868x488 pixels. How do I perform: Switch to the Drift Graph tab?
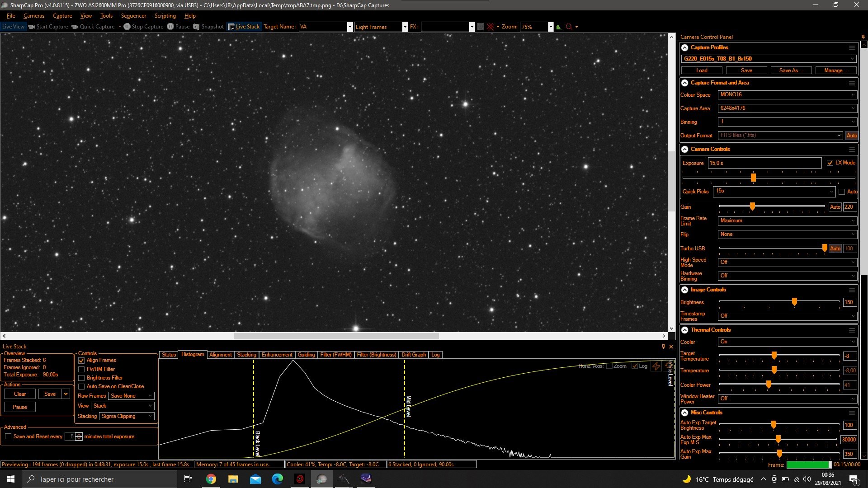[414, 355]
